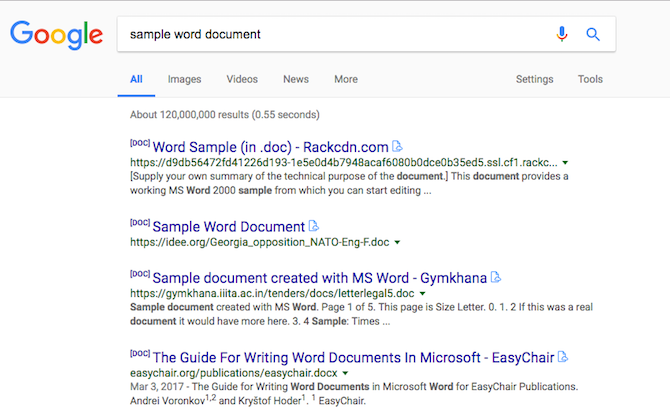Expand the dropdown arrow after gymkhana.iiita.ac.in URL
The image size is (670, 417).
point(423,293)
